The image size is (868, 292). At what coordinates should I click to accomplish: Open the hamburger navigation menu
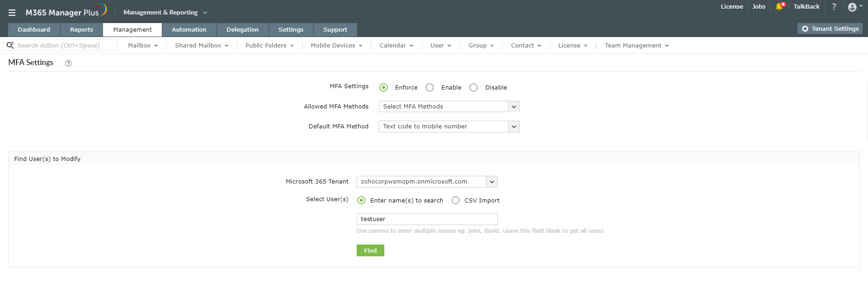(12, 13)
